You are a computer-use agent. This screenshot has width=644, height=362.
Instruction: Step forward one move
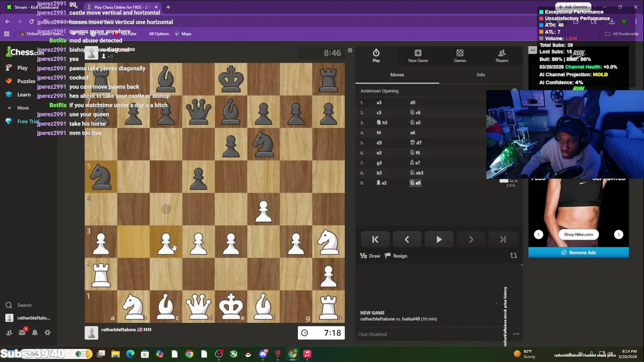(x=470, y=239)
